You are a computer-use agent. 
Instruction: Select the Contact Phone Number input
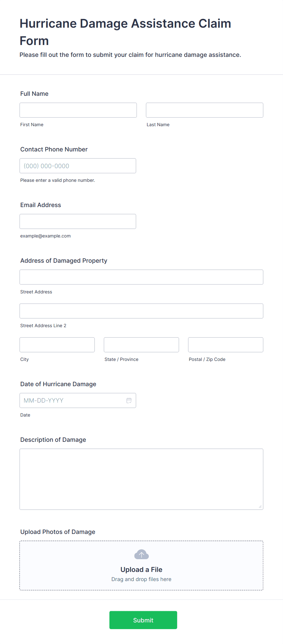pos(78,166)
